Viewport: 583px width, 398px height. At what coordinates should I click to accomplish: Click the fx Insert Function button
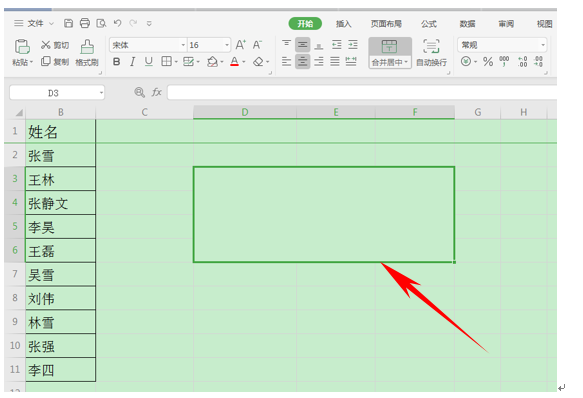tap(157, 92)
